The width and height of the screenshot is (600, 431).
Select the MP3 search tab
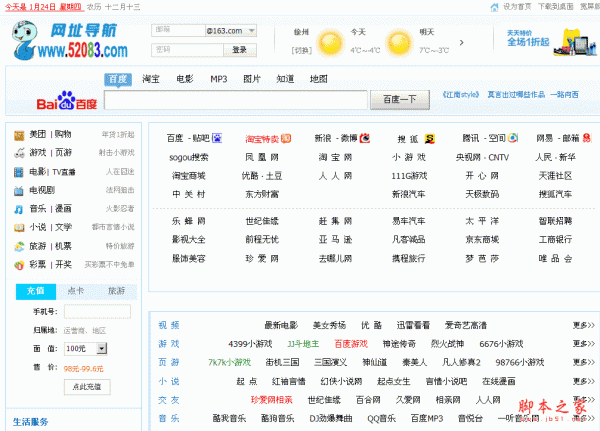[x=218, y=79]
